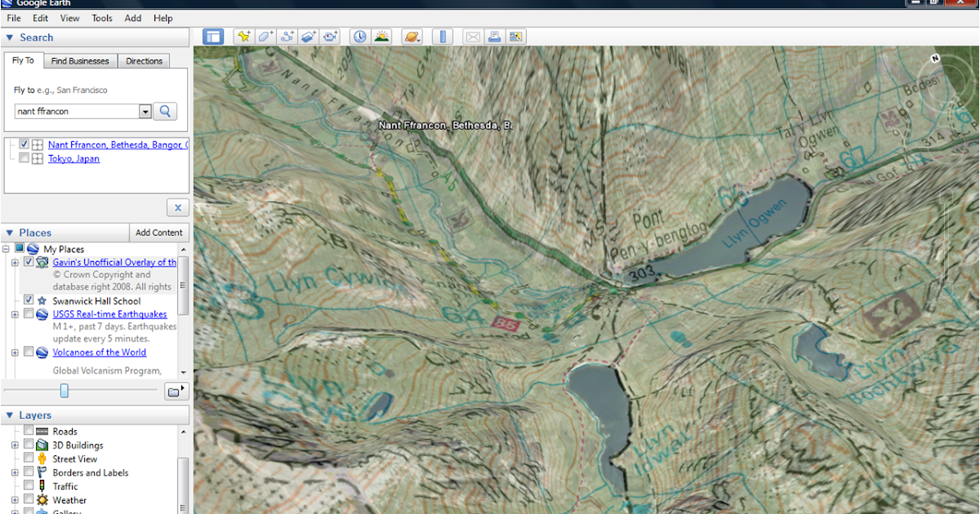Viewport: 980px width, 514px height.
Task: Enable the 3D Buildings layer
Action: [x=30, y=445]
